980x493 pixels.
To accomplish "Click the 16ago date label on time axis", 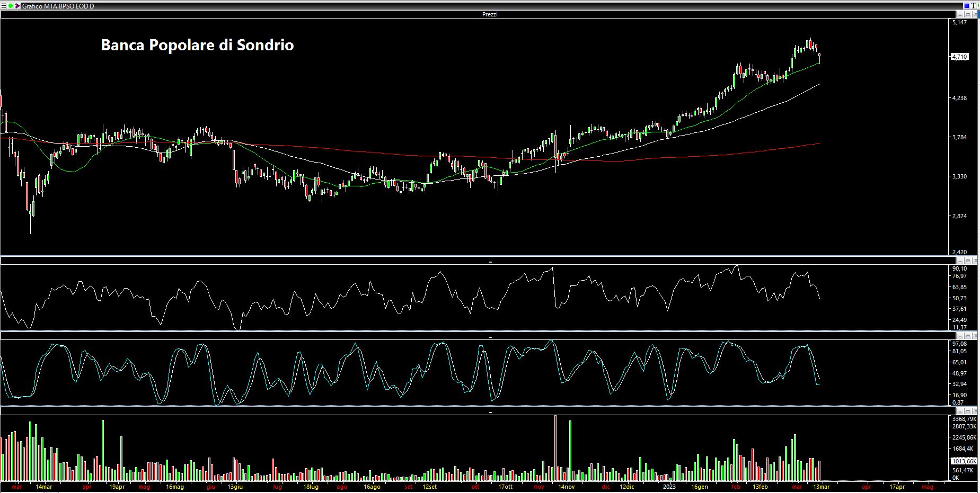I will [x=372, y=487].
